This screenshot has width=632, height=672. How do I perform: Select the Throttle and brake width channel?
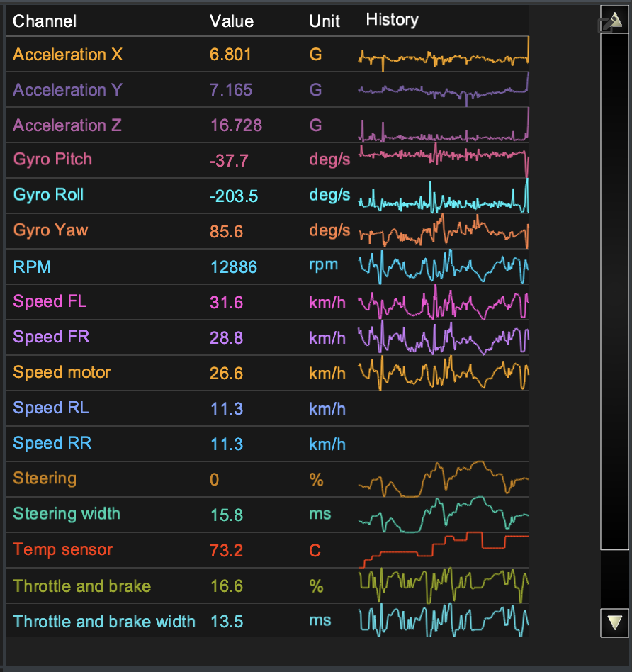click(104, 622)
